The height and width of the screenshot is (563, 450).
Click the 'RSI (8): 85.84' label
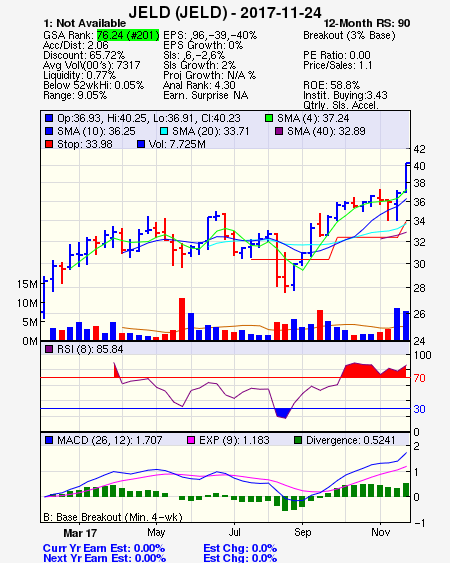90,349
